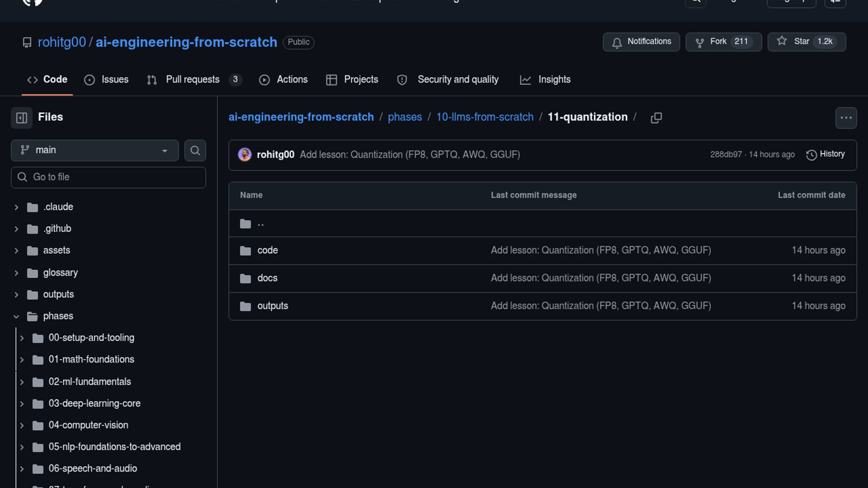Expand the .claude folder chevron

click(x=16, y=207)
